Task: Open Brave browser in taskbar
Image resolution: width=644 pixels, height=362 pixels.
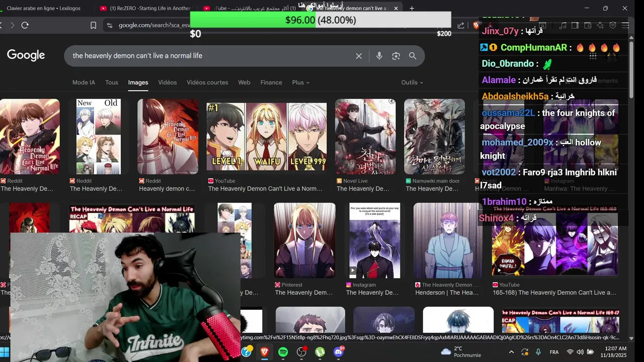Action: [264, 352]
